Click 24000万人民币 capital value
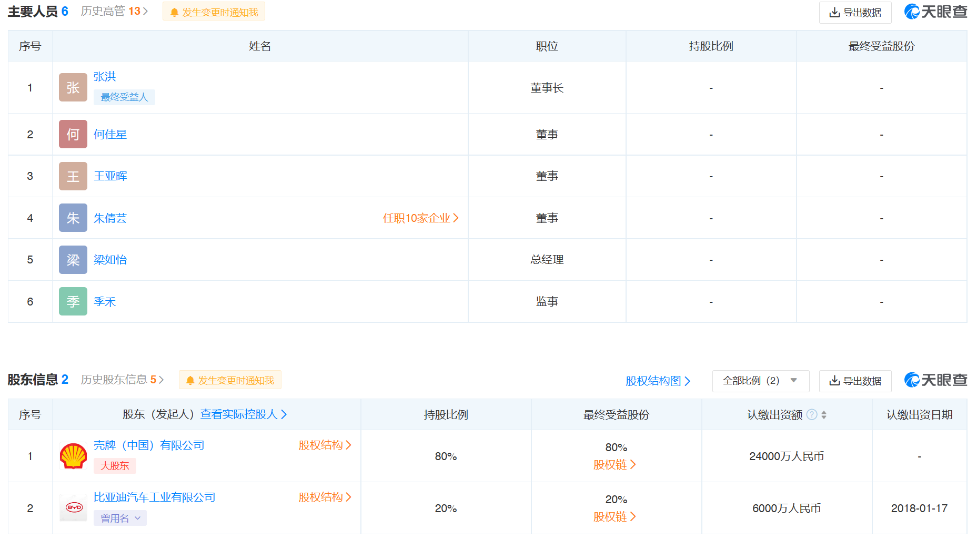 tap(787, 456)
